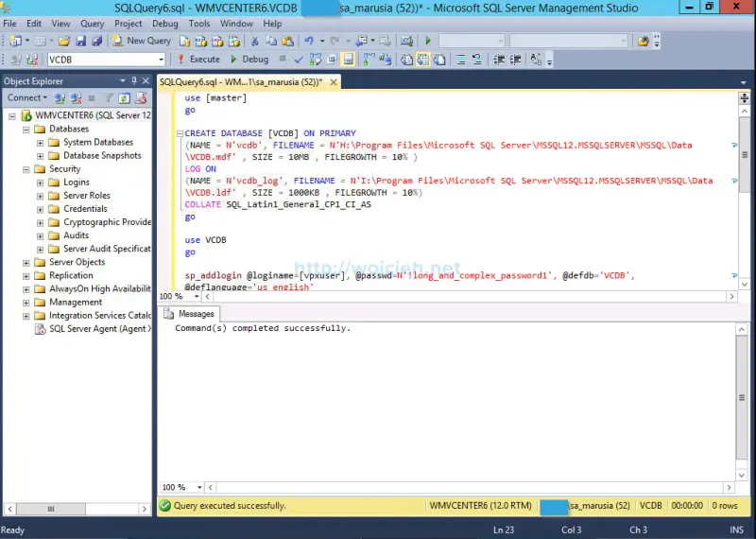This screenshot has height=539, width=756.
Task: Open editor zoom 100 % dropdown
Action: pos(197,296)
